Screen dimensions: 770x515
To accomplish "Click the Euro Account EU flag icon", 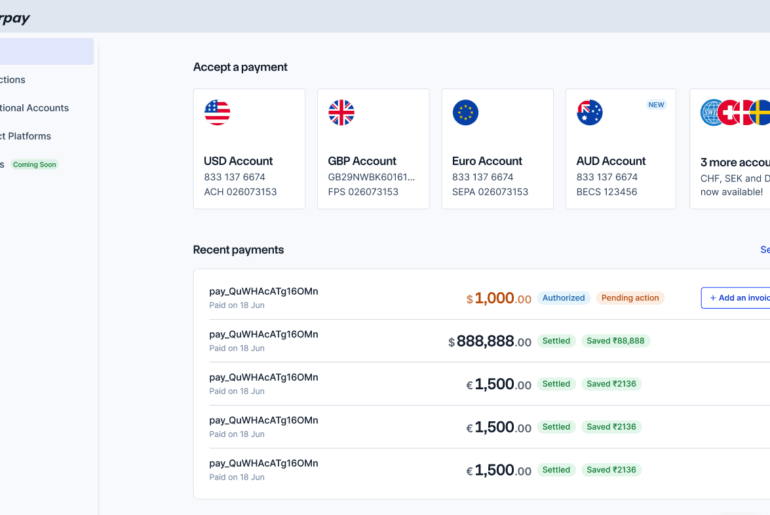I will pos(465,113).
